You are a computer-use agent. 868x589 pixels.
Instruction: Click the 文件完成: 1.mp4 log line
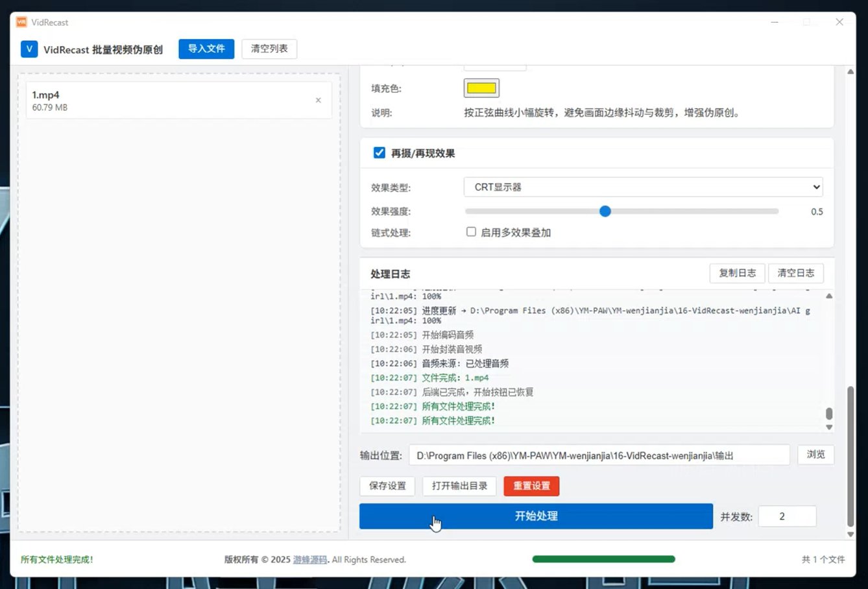pyautogui.click(x=429, y=378)
